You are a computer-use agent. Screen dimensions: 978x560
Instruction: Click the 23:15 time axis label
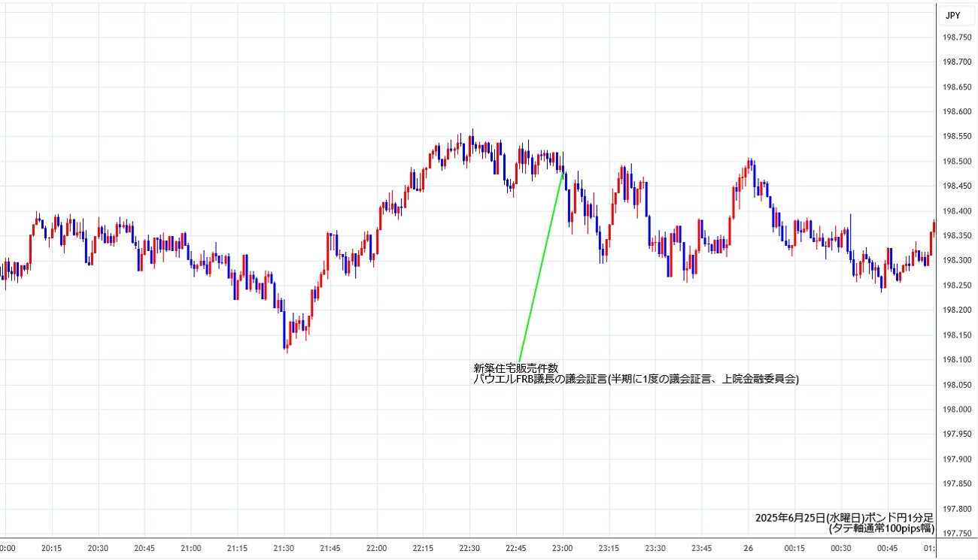tap(609, 549)
